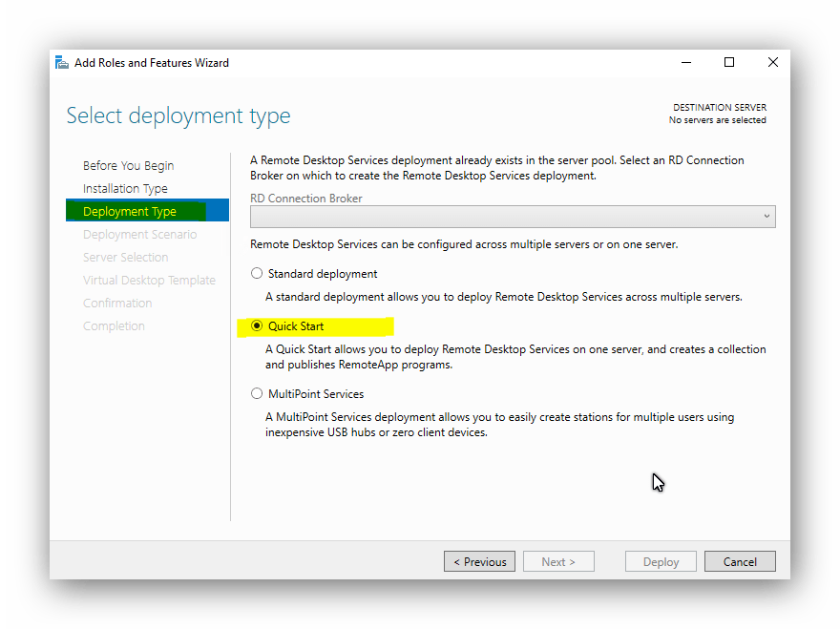Go back with the Previous button
The height and width of the screenshot is (629, 840).
[x=479, y=561]
